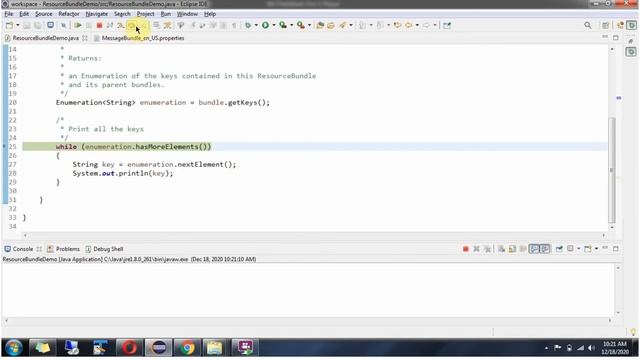The width and height of the screenshot is (640, 360).
Task: Open the Navigate menu
Action: tap(97, 14)
